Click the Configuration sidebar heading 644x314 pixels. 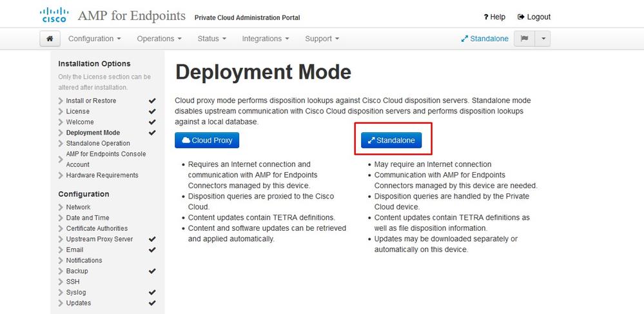tap(84, 194)
